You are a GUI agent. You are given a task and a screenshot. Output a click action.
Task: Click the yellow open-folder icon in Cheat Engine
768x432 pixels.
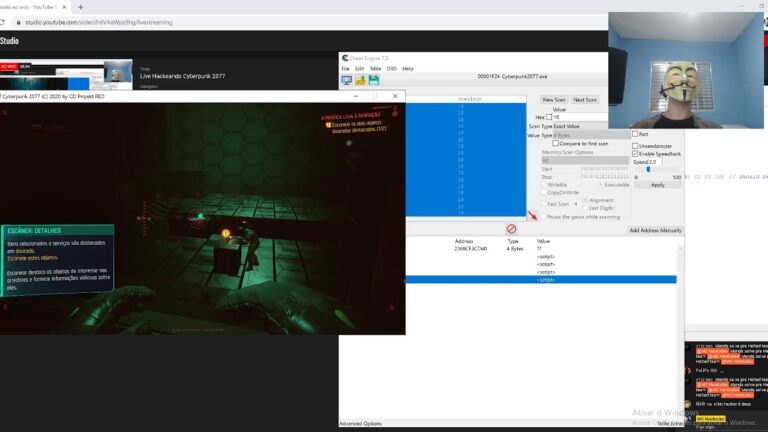click(x=360, y=80)
